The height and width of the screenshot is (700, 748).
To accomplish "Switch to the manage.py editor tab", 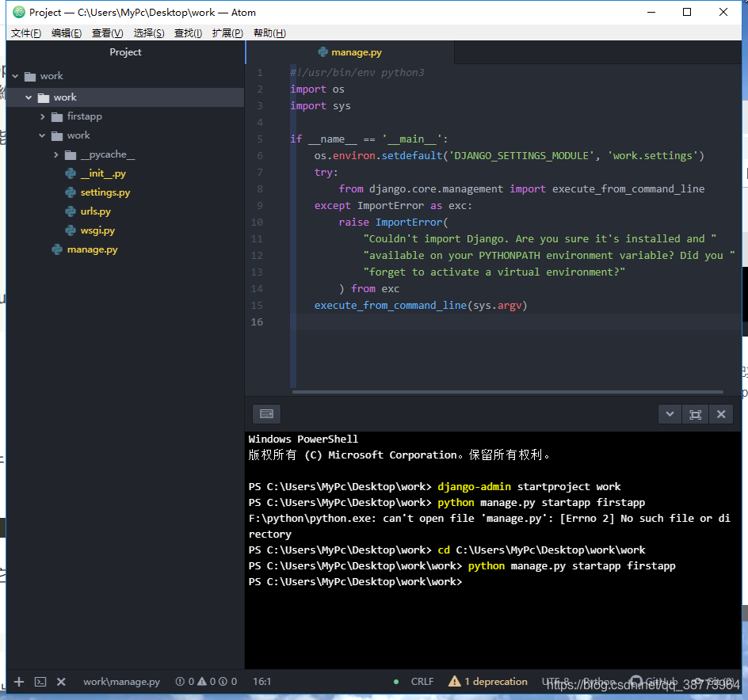I will [x=350, y=52].
